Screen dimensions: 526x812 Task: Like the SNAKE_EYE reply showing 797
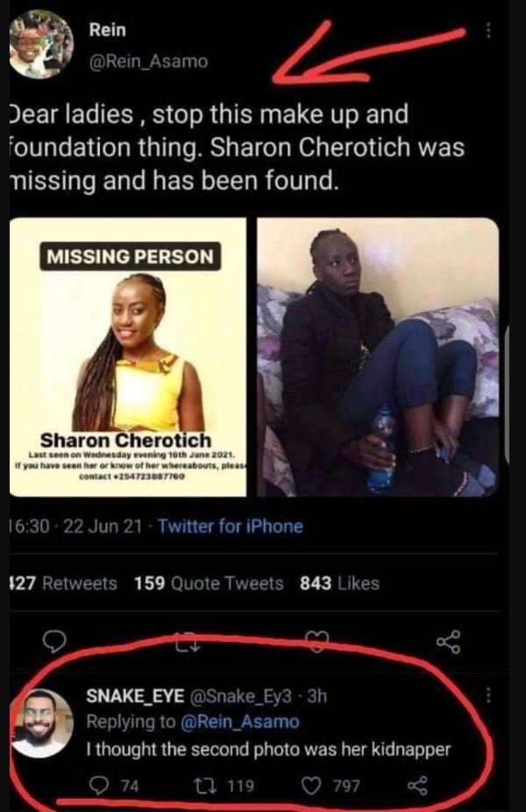(x=331, y=786)
